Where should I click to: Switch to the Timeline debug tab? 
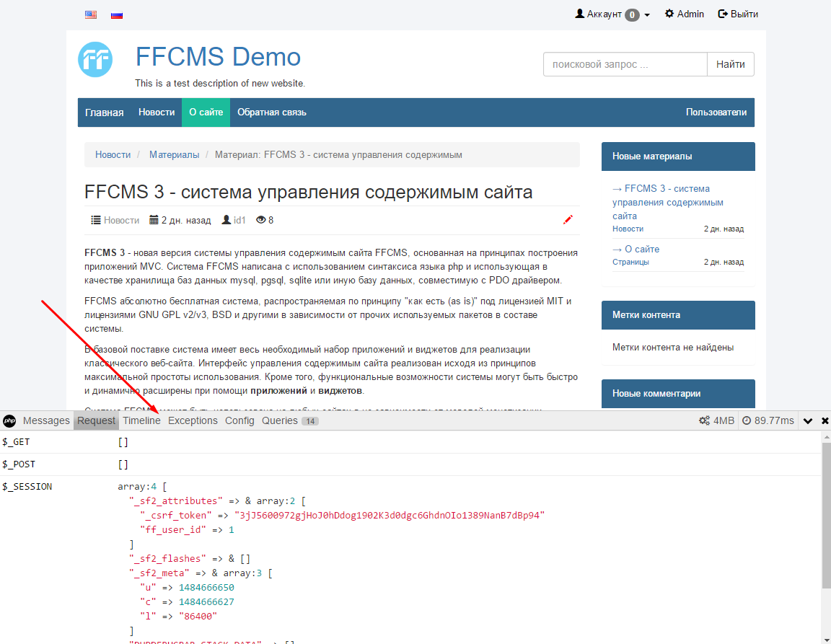point(141,421)
